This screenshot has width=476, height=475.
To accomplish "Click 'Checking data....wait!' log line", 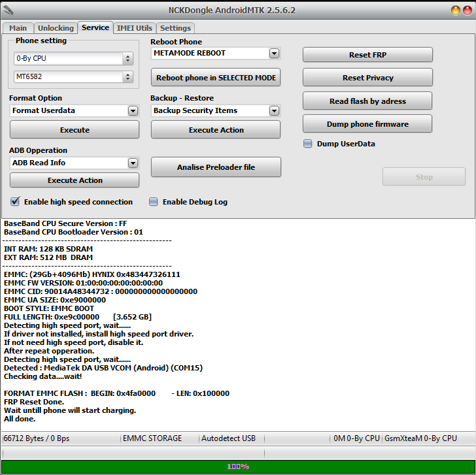I will pos(42,376).
